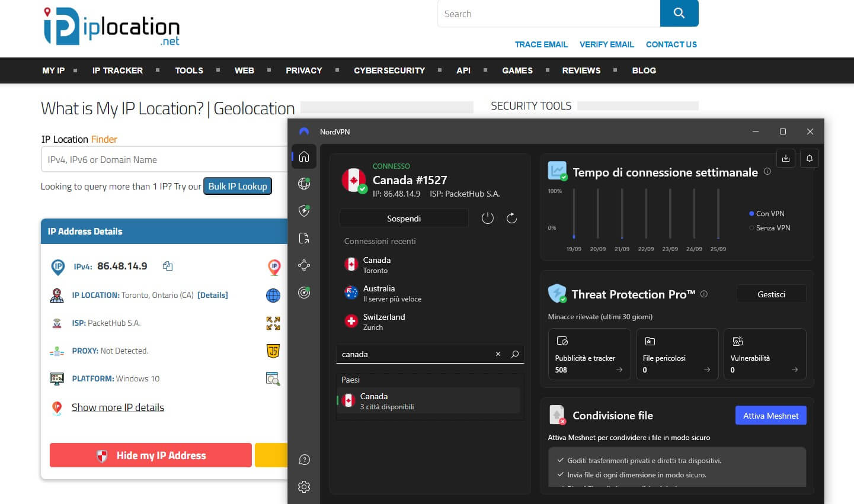
Task: Click the Bulk IP Lookup button
Action: (238, 186)
